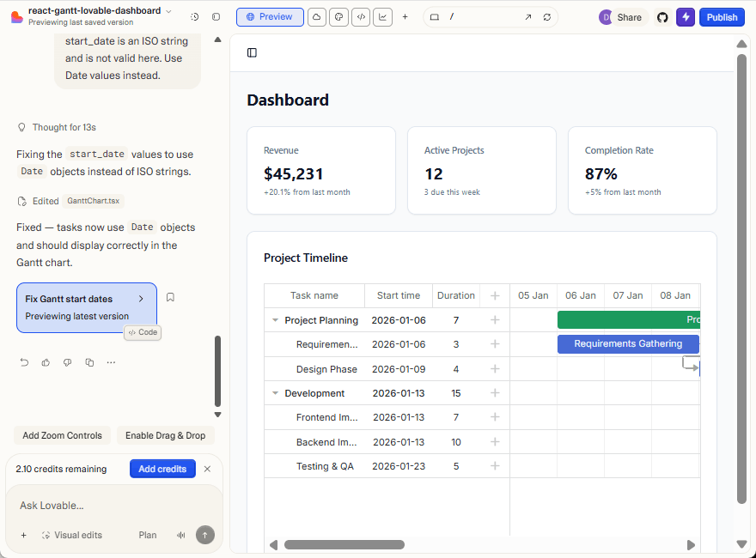Open the cloud deployment icon

(317, 17)
